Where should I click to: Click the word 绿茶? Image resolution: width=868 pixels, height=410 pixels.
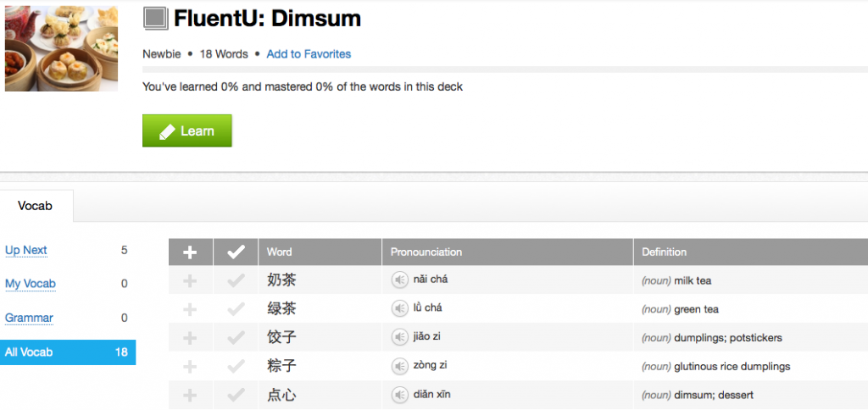pyautogui.click(x=281, y=308)
